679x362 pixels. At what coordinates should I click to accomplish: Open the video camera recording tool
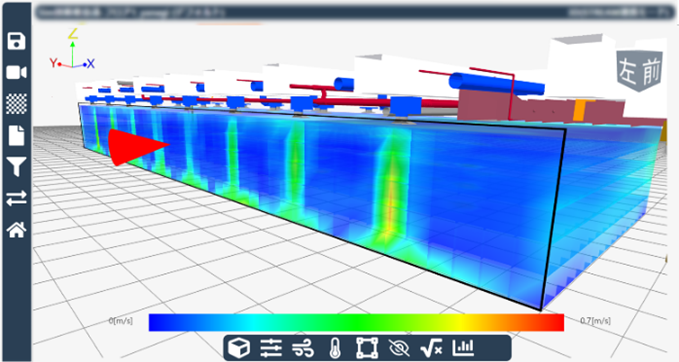coord(16,72)
